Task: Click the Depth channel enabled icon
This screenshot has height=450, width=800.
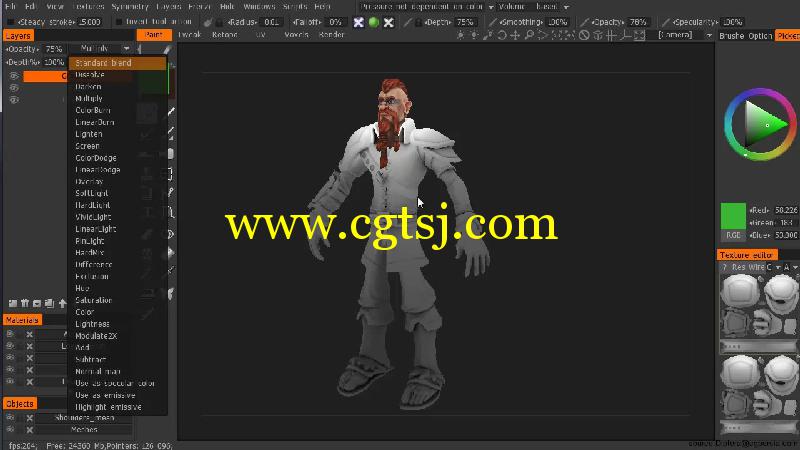Action: 359,22
